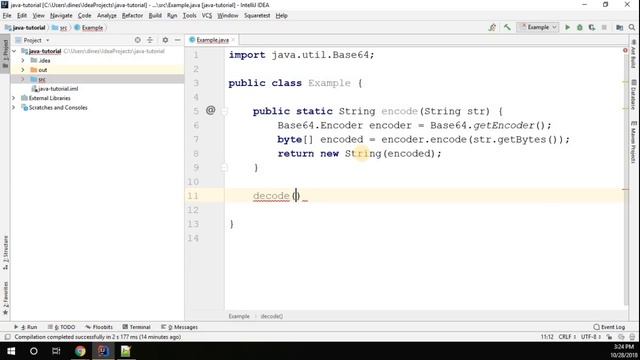Open the Squaretest menu
Screen dimensions: 640x360
pyautogui.click(x=257, y=16)
